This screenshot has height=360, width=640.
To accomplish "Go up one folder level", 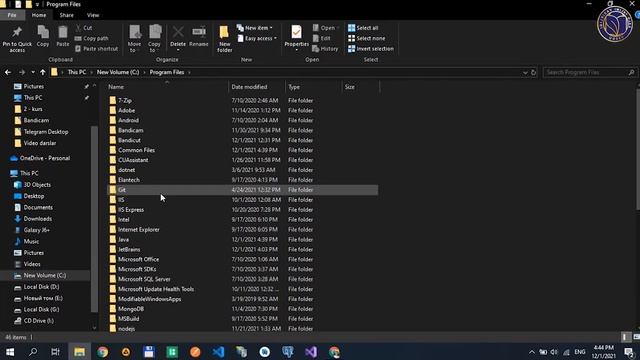I will pos(42,72).
